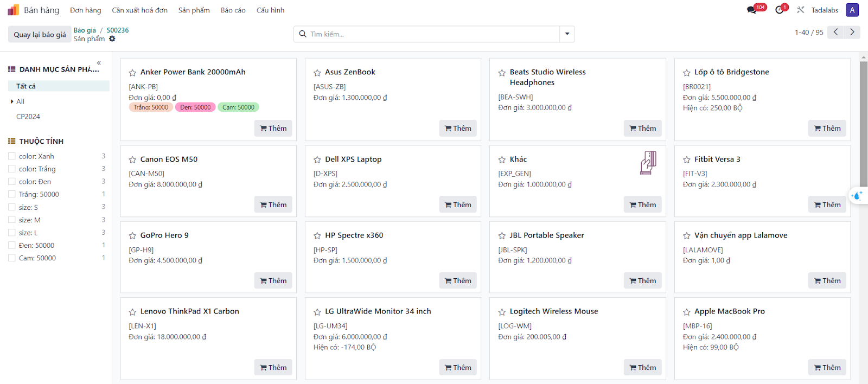Click the water-drop floating widget icon

pos(858,196)
